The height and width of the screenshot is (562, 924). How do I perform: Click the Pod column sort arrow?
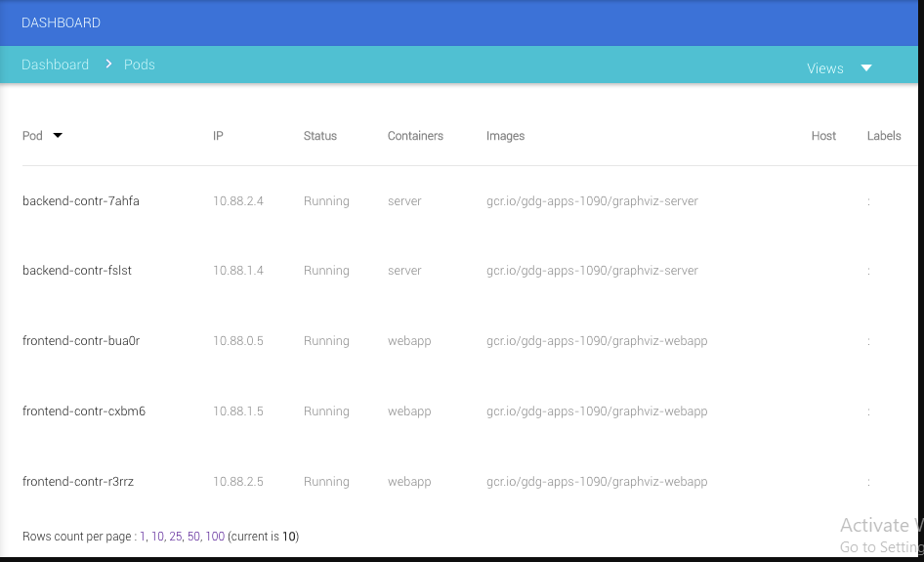pos(58,136)
